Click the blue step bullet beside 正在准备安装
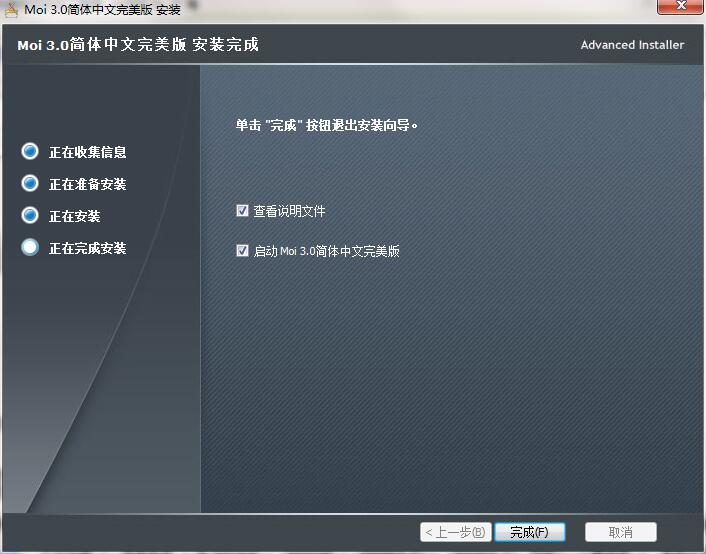This screenshot has height=554, width=706. coord(30,183)
